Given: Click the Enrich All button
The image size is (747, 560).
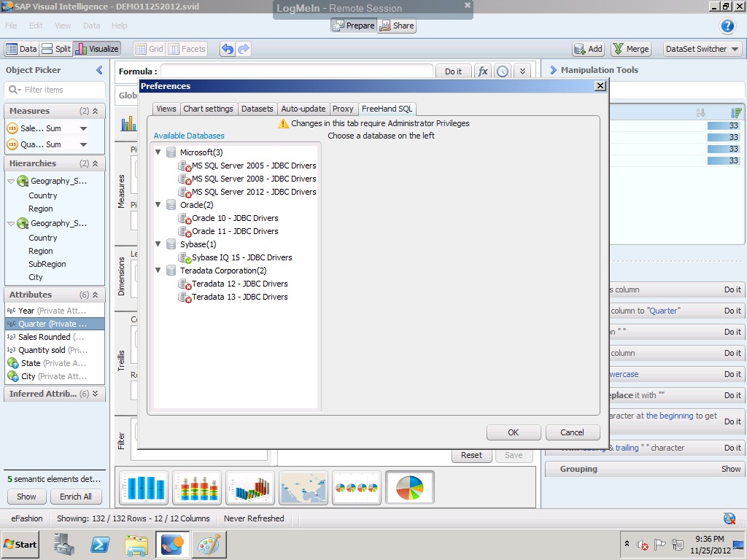Looking at the screenshot, I should coord(75,497).
